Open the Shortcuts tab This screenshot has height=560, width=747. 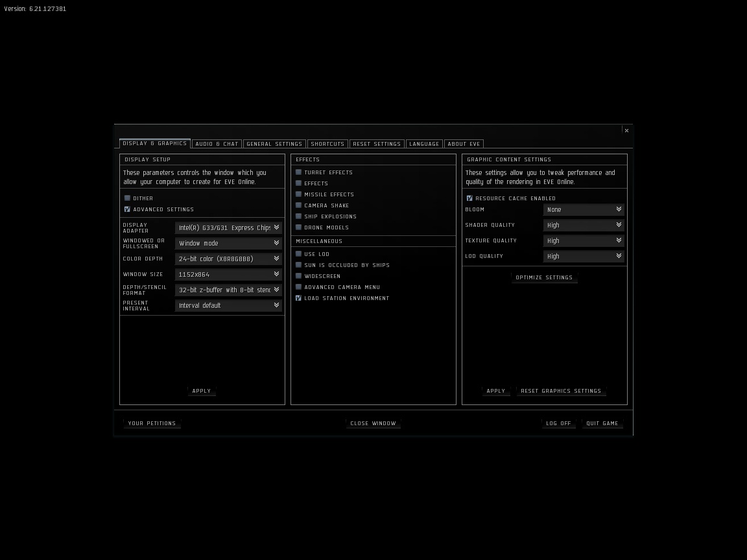tap(327, 144)
